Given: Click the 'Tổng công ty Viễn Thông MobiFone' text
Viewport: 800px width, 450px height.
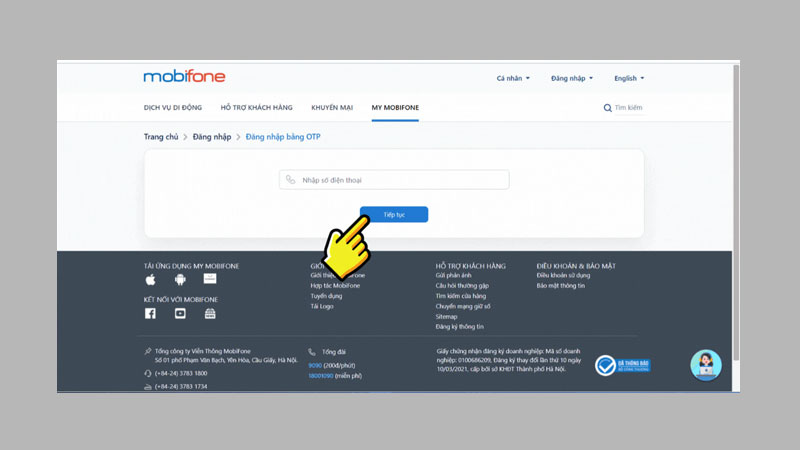Looking at the screenshot, I should coord(203,351).
